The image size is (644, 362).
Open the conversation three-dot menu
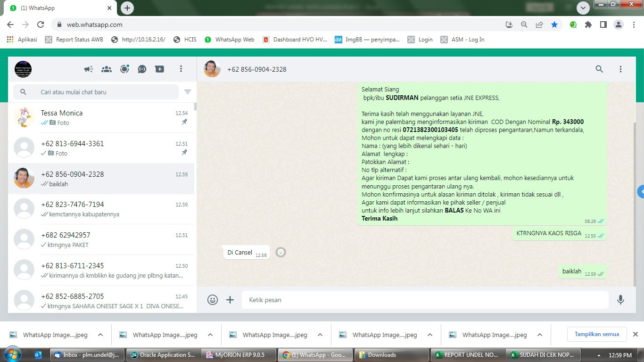[x=620, y=69]
